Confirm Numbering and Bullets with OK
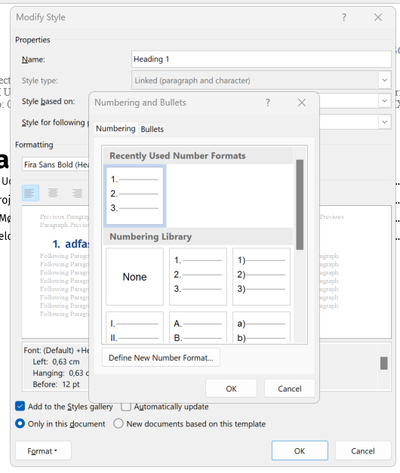 pos(231,389)
